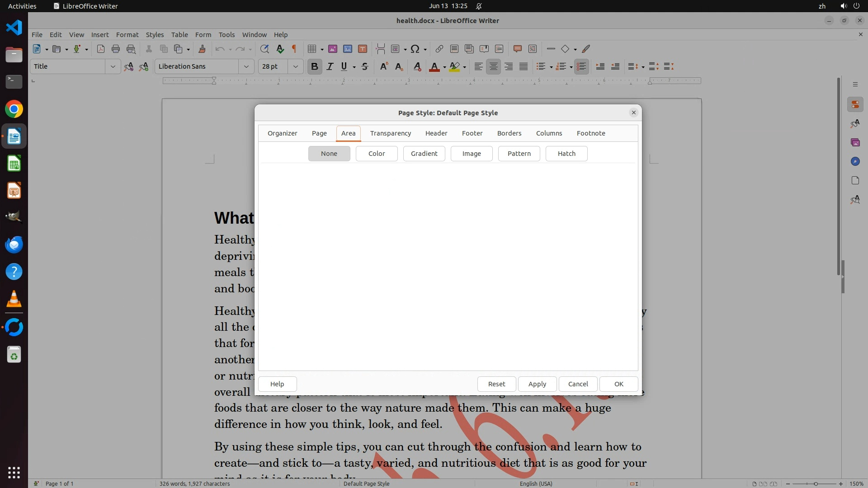Open the sidebar Navigator compass icon
Viewport: 868px width, 488px height.
[855, 162]
